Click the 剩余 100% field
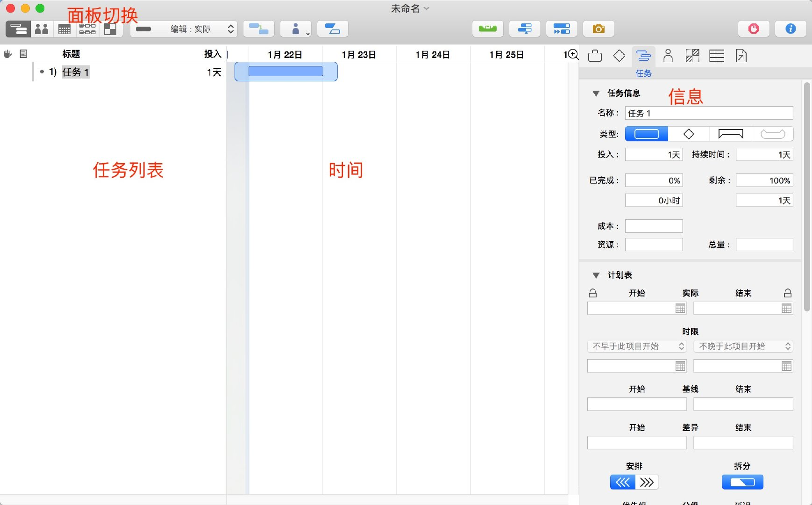The width and height of the screenshot is (812, 505). [x=765, y=180]
